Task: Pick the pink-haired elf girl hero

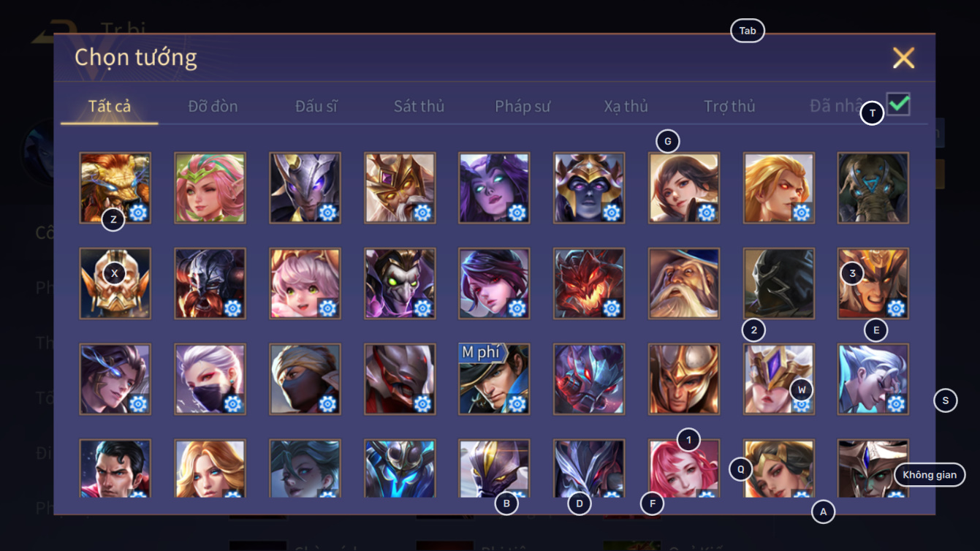Action: coord(210,188)
